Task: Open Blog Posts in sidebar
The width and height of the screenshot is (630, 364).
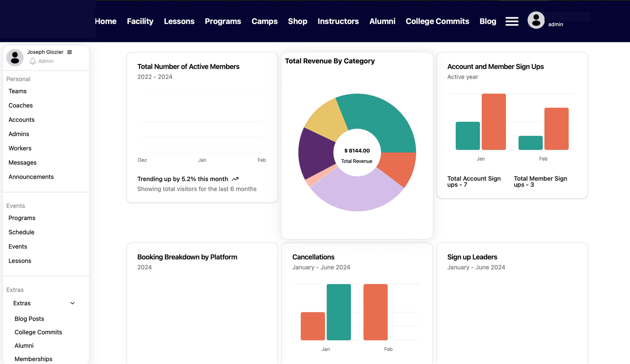Action: tap(29, 319)
